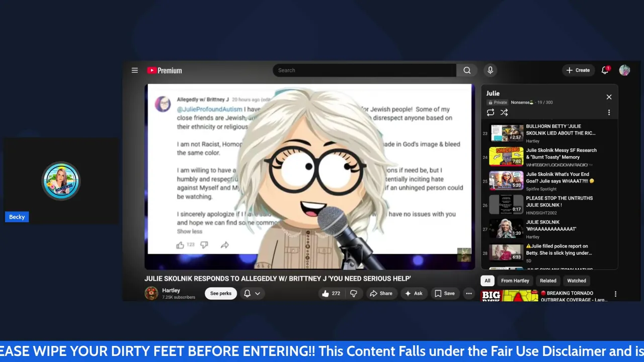
Task: Type in the Search field
Action: tap(364, 70)
